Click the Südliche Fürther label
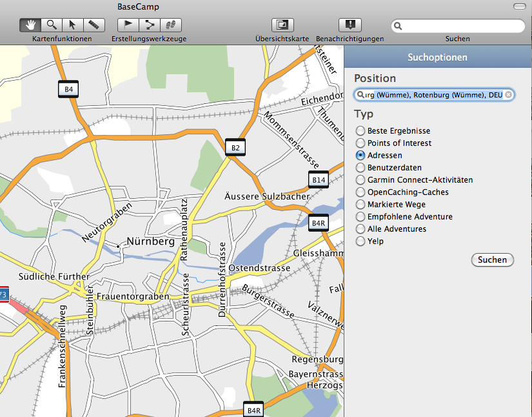This screenshot has width=532, height=417. click(x=54, y=276)
